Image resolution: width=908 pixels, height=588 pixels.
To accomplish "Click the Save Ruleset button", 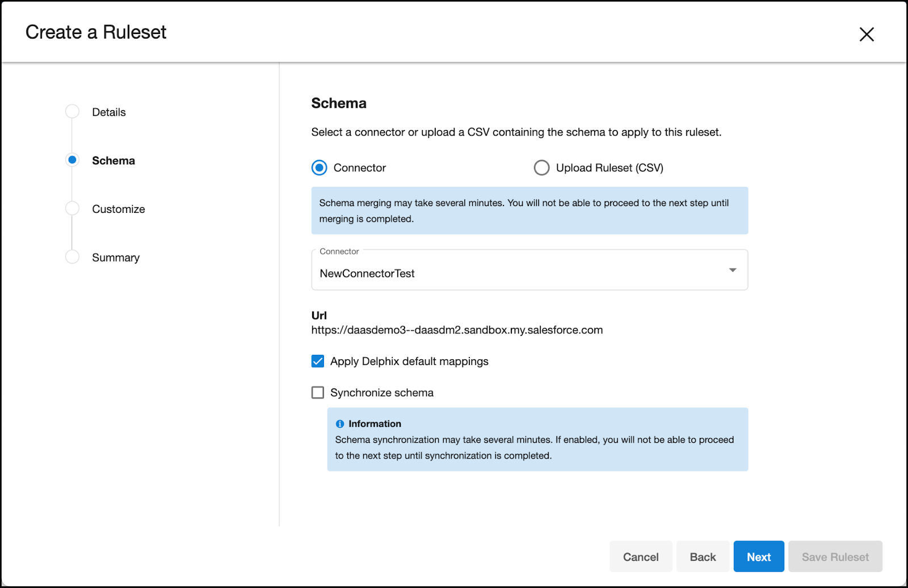I will pos(835,556).
